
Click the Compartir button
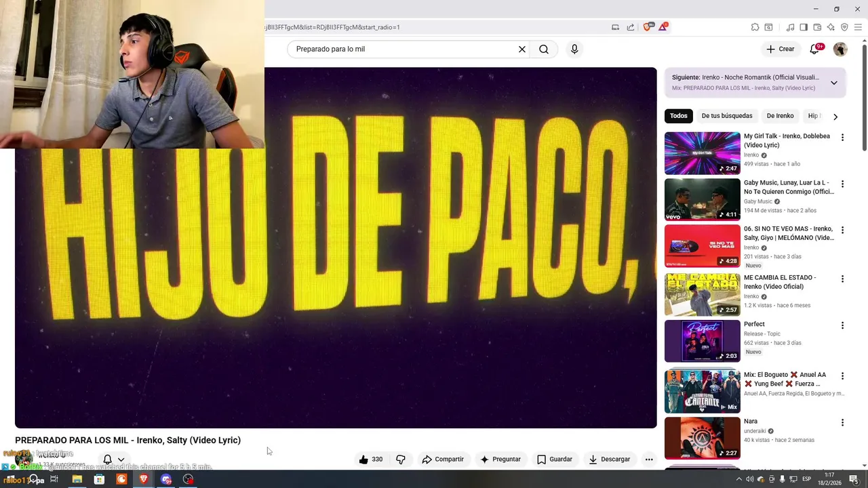pos(443,459)
